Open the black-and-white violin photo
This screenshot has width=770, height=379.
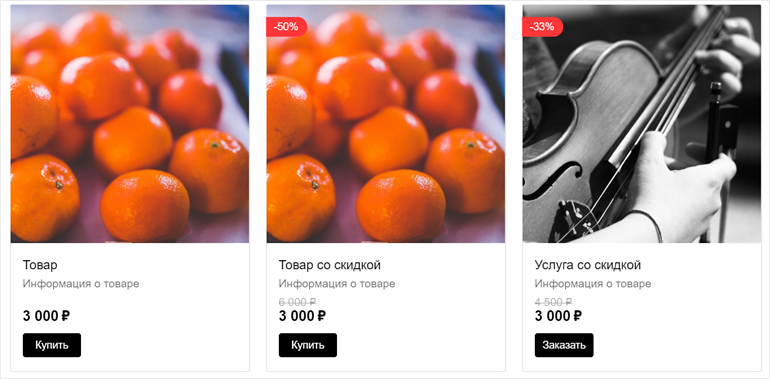click(642, 124)
